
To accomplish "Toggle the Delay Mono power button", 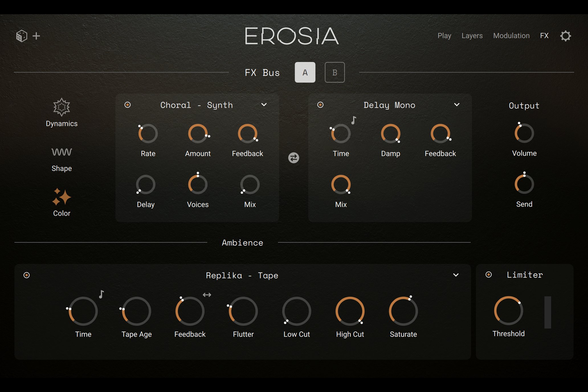I will [x=320, y=105].
